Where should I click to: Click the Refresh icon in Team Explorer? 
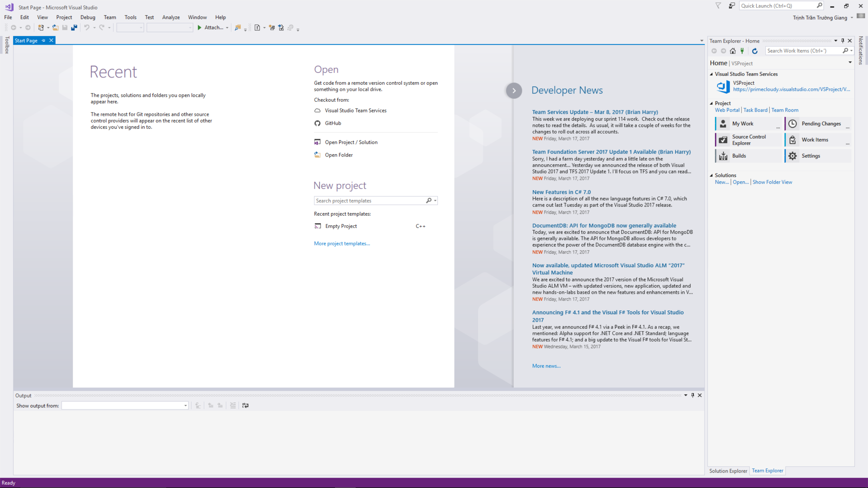click(x=755, y=51)
